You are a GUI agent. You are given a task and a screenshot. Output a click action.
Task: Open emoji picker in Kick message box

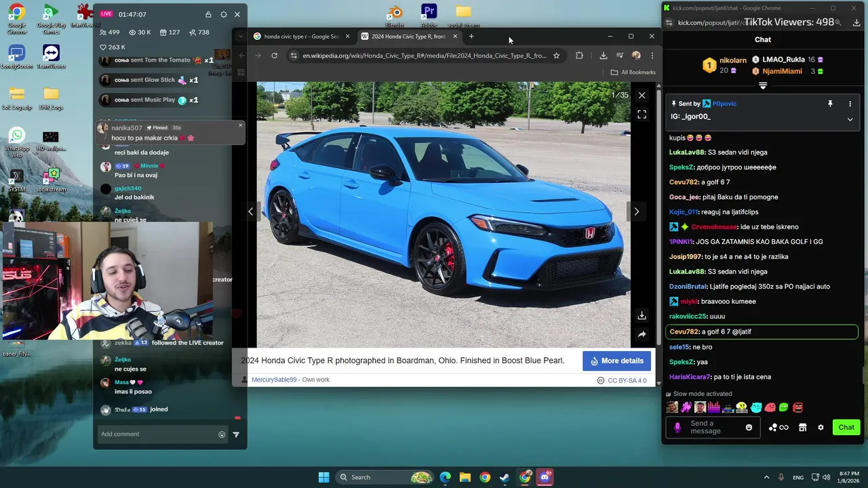749,428
